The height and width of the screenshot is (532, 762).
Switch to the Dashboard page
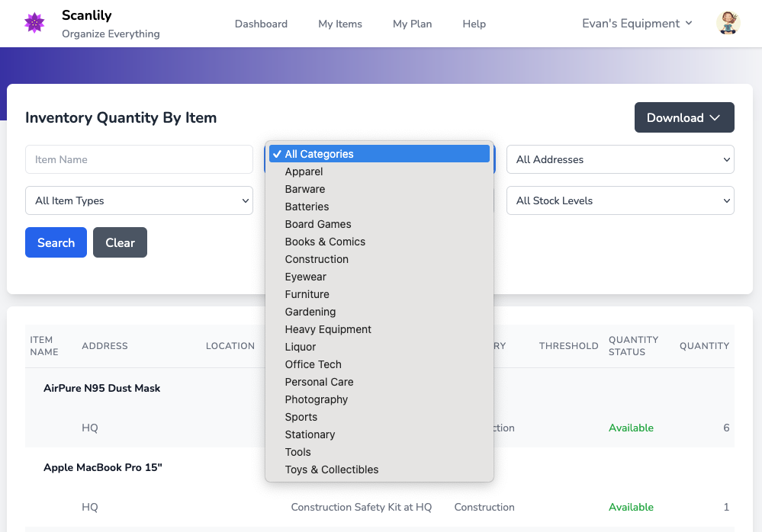click(x=261, y=24)
